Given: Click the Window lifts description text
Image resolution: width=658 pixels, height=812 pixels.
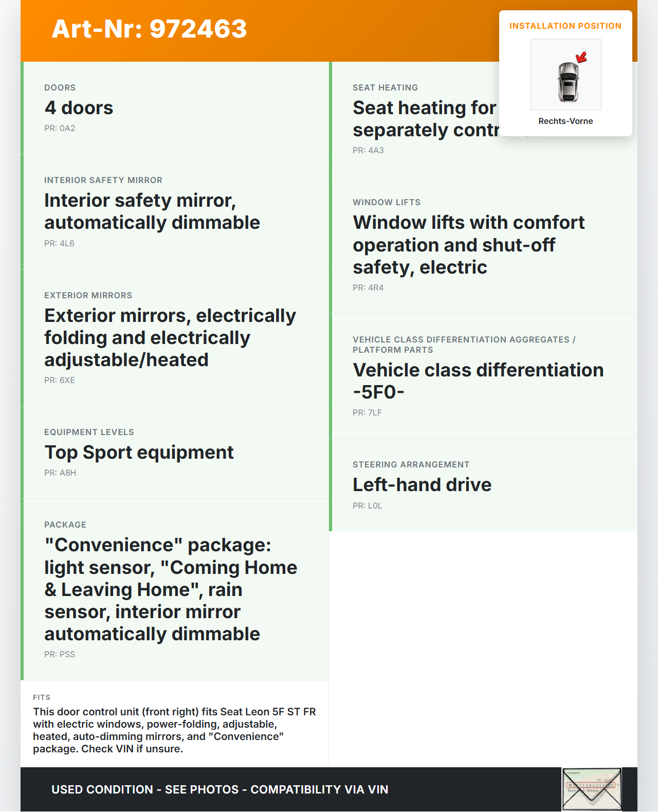Looking at the screenshot, I should click(468, 245).
